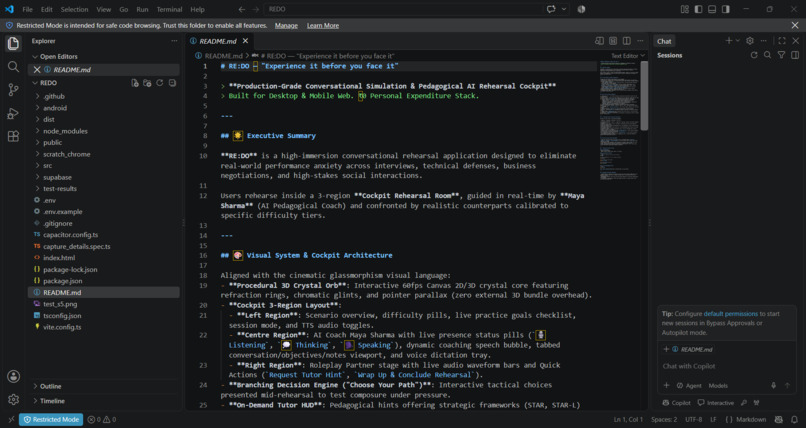806x428 pixels.
Task: Open Customize Layout in title bar
Action: (685, 9)
